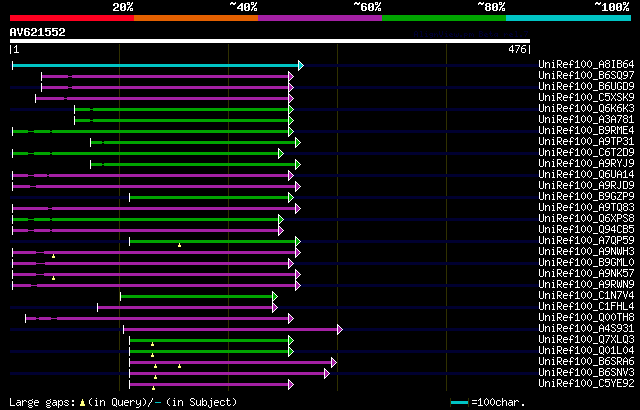
Task: Open the UniRef100_A3A781 entry
Action: tap(586, 120)
